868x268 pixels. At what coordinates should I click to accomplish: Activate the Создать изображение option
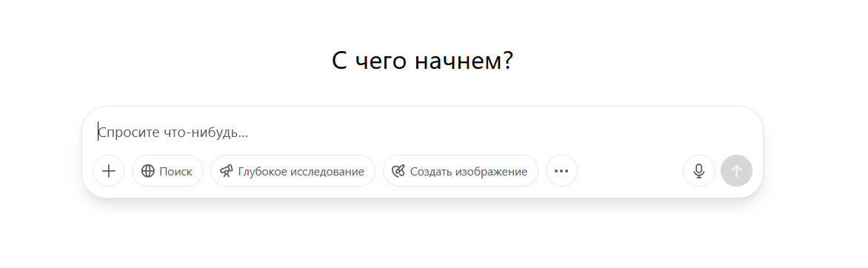pyautogui.click(x=461, y=171)
